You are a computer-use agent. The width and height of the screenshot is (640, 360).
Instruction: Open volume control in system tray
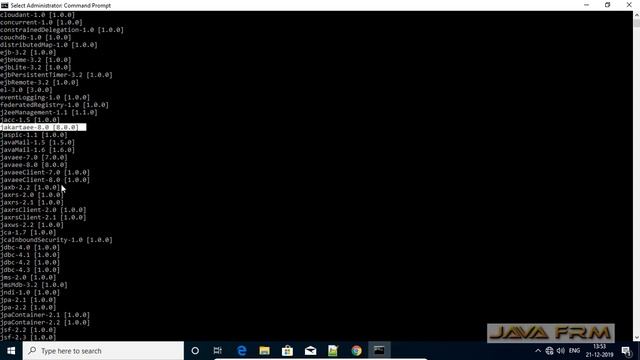pyautogui.click(x=561, y=351)
